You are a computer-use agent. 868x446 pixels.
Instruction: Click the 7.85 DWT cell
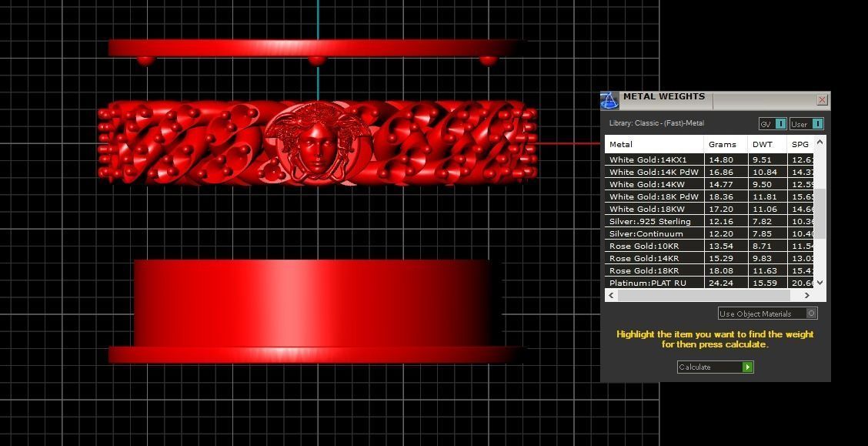[x=767, y=234]
